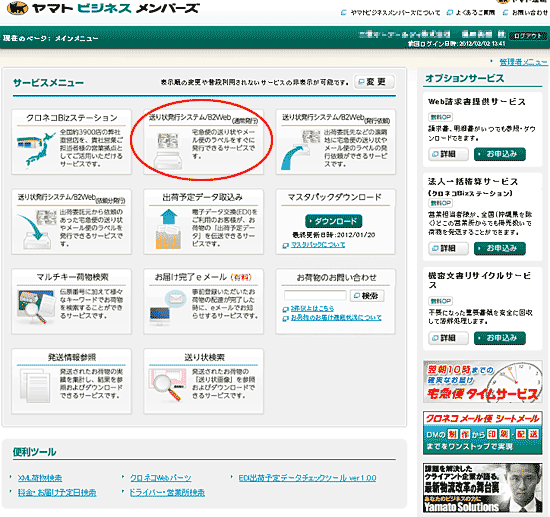Screen dimensions: 550x517
Task: Click 詳細 under Web請求書提供サービス
Action: click(448, 154)
